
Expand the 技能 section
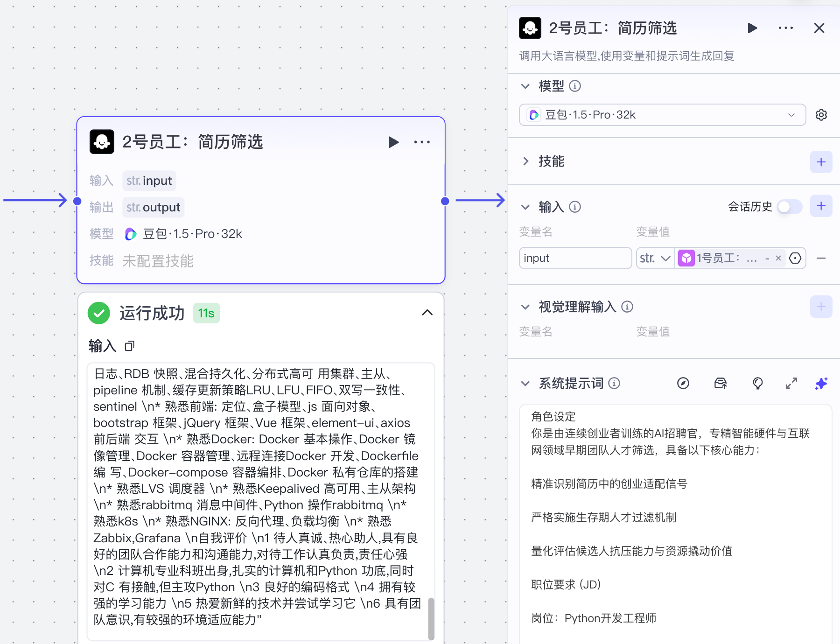(x=526, y=161)
